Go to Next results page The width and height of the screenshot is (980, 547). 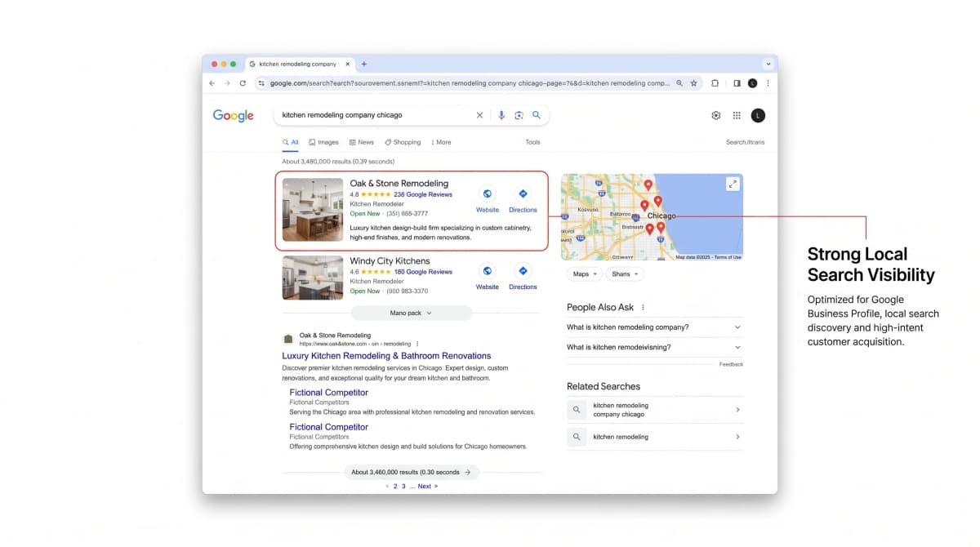[427, 487]
